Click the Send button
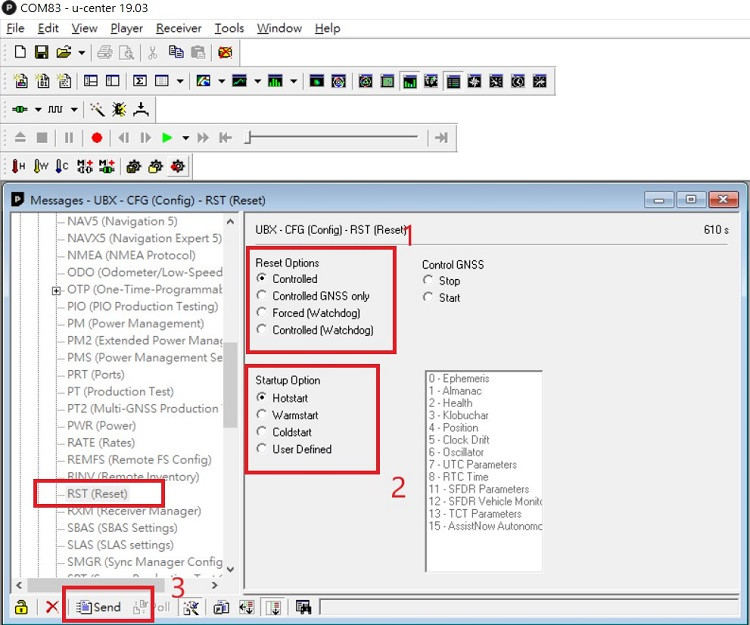Viewport: 750px width, 625px height. tap(99, 607)
